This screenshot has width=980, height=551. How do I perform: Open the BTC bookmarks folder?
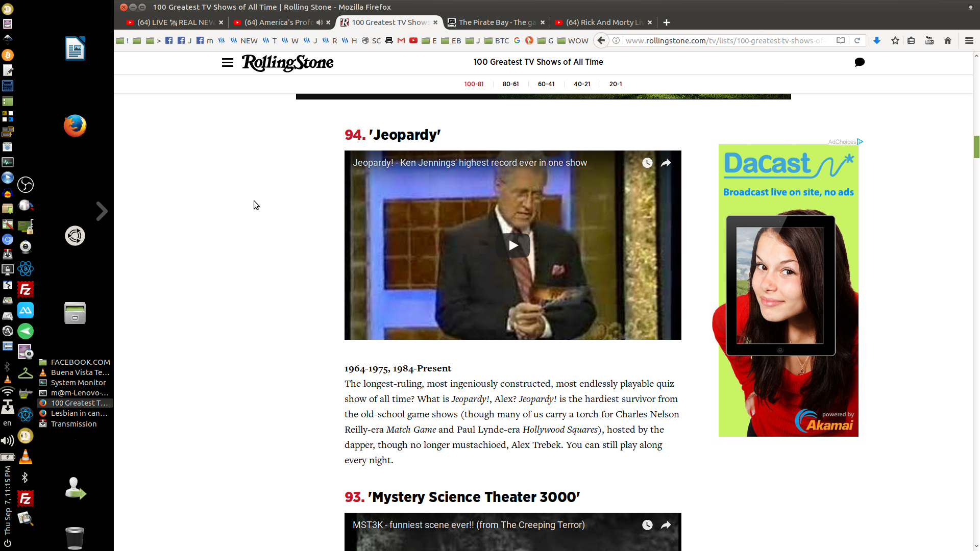[497, 41]
